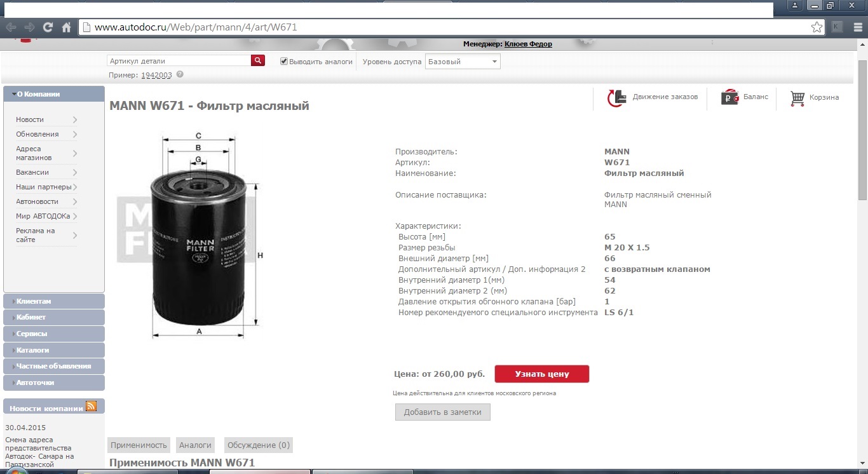The width and height of the screenshot is (868, 474).
Task: Click the browser back arrow
Action: (x=11, y=27)
